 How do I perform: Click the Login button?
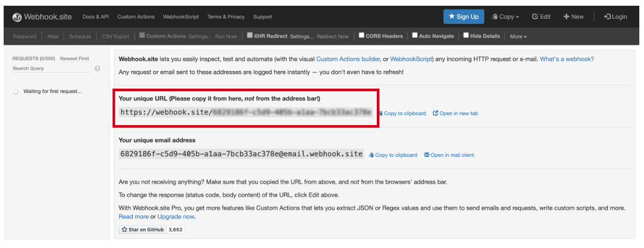(615, 17)
